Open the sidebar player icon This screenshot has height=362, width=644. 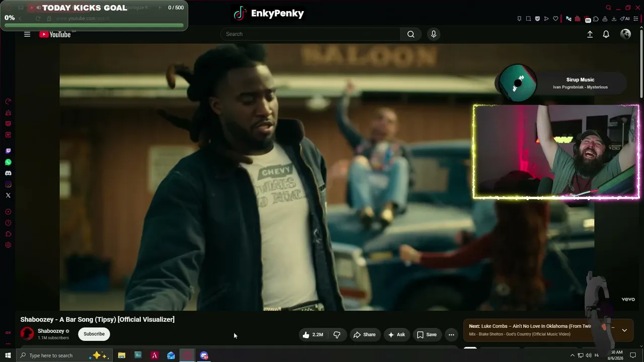pyautogui.click(x=8, y=212)
